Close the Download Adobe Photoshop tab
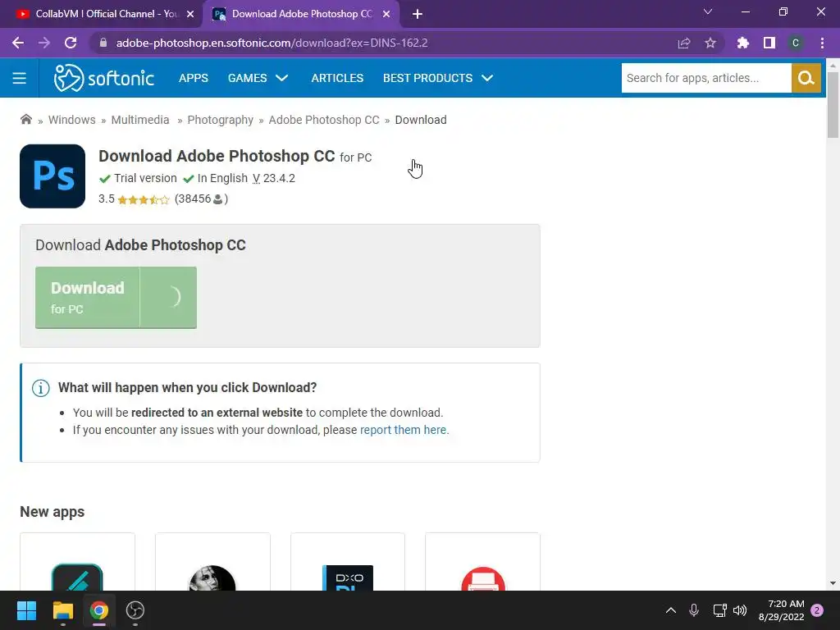840x630 pixels. [386, 15]
